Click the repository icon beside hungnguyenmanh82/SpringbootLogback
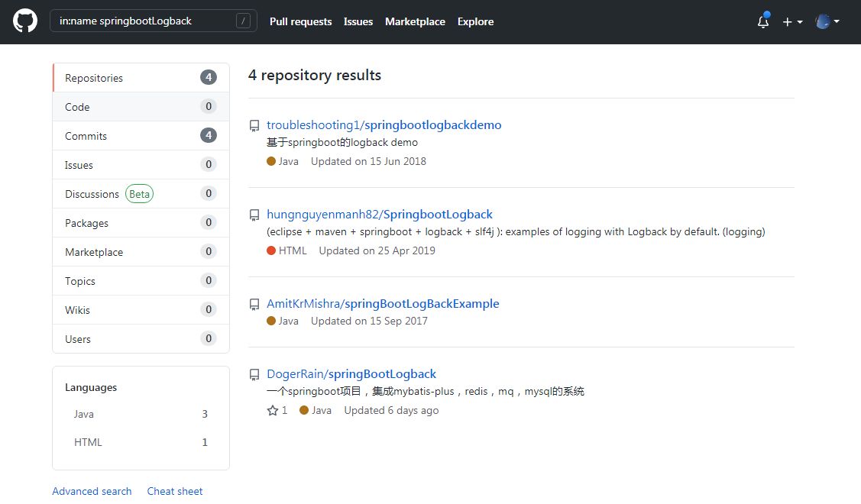The width and height of the screenshot is (861, 504). click(x=254, y=215)
